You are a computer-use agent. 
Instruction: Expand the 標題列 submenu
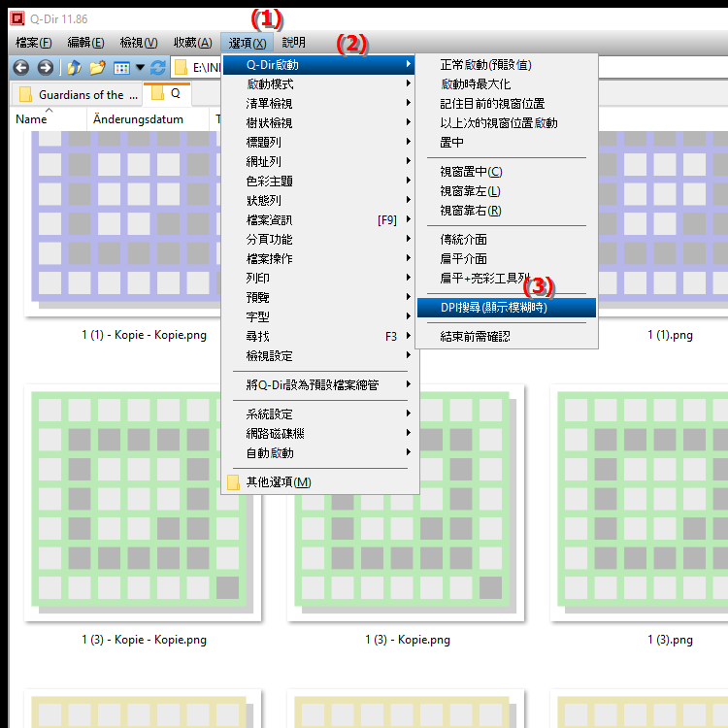[319, 142]
